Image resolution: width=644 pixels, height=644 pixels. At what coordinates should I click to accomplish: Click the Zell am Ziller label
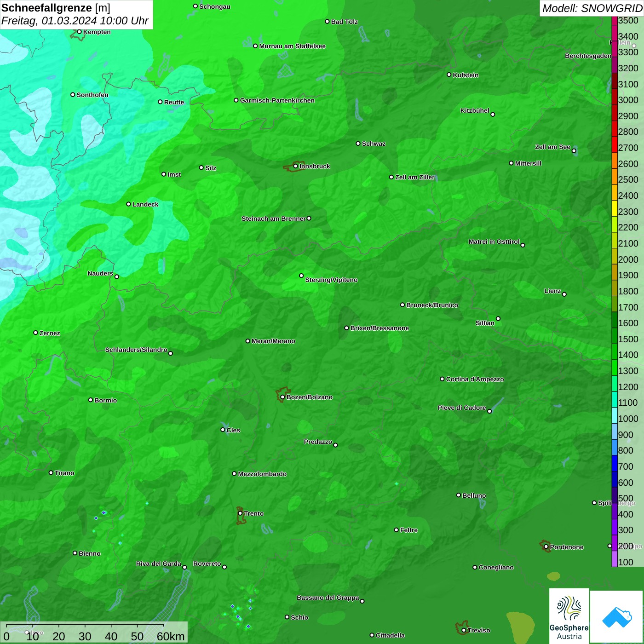[x=415, y=177]
